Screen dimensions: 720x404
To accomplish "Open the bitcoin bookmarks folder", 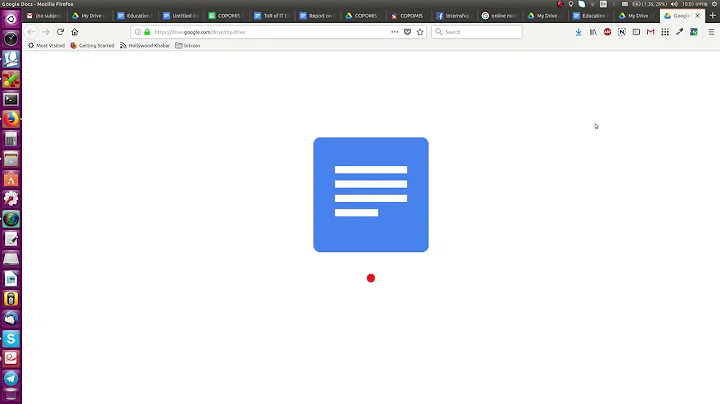I will [x=188, y=45].
